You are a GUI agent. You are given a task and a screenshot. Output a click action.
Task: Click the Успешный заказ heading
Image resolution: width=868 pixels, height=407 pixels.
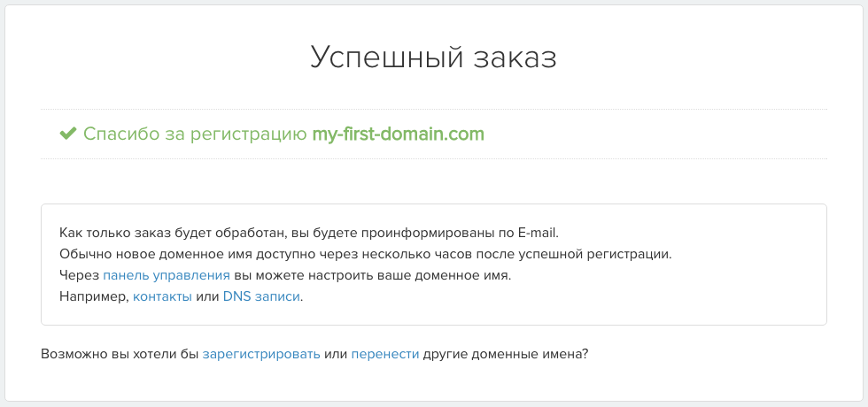(x=434, y=57)
